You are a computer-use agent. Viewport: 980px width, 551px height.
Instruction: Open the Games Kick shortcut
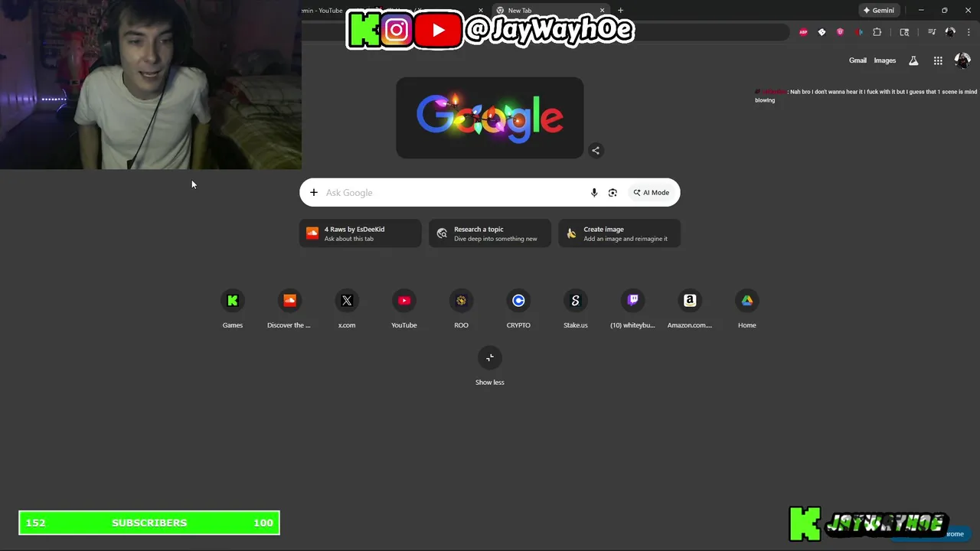tap(233, 308)
